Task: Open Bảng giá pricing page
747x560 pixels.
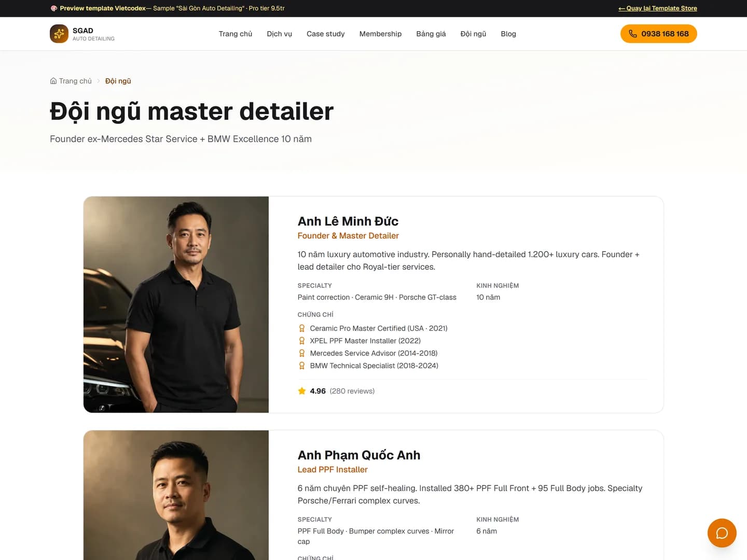Action: click(x=431, y=34)
